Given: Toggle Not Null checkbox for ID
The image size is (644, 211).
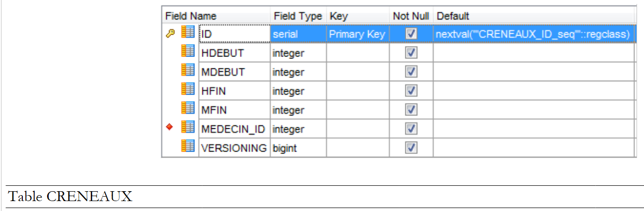Looking at the screenshot, I should (x=411, y=34).
